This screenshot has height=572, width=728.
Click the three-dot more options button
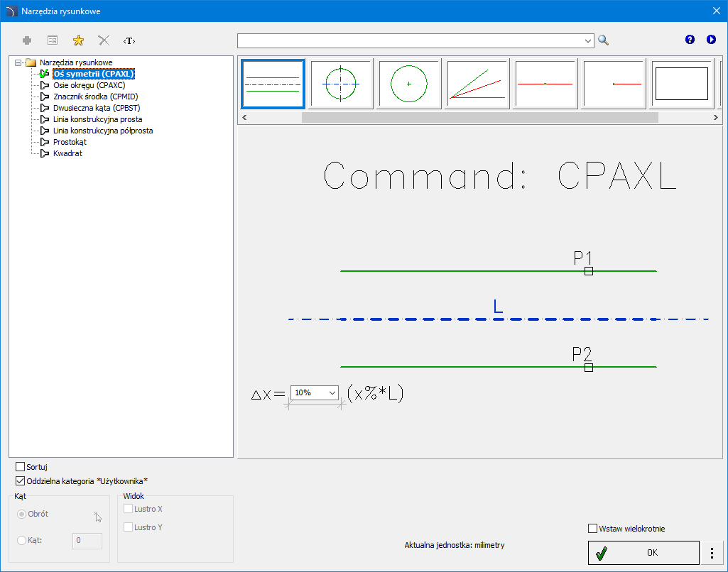pos(712,552)
